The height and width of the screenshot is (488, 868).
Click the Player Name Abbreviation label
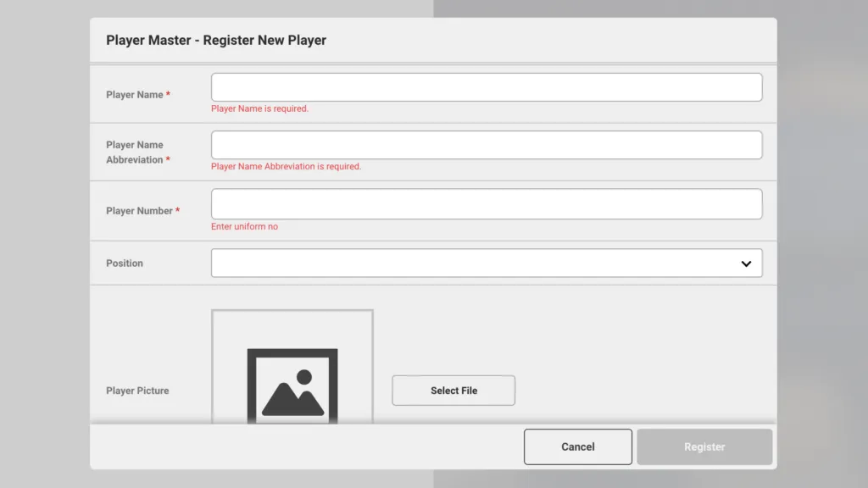(x=138, y=152)
